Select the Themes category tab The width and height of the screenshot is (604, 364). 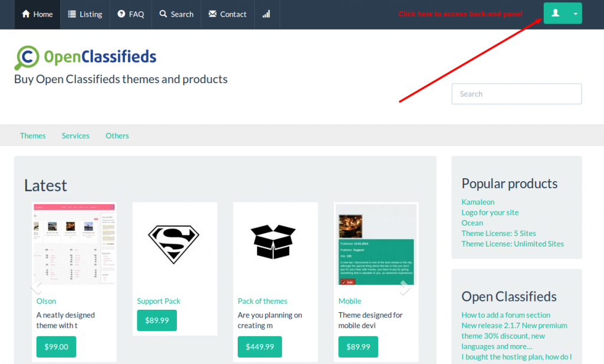[33, 136]
